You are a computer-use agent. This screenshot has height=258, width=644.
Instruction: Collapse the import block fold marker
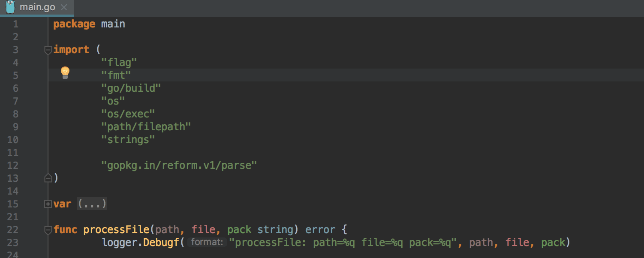pyautogui.click(x=48, y=50)
